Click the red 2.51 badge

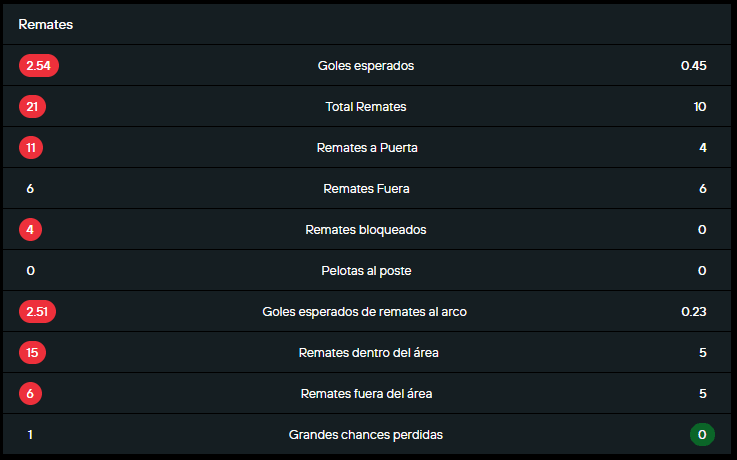click(x=38, y=312)
